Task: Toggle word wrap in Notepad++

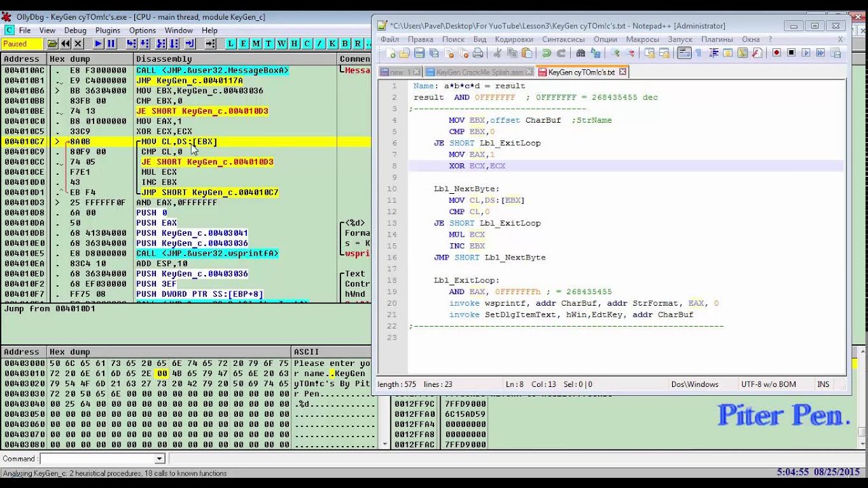Action: (684, 53)
